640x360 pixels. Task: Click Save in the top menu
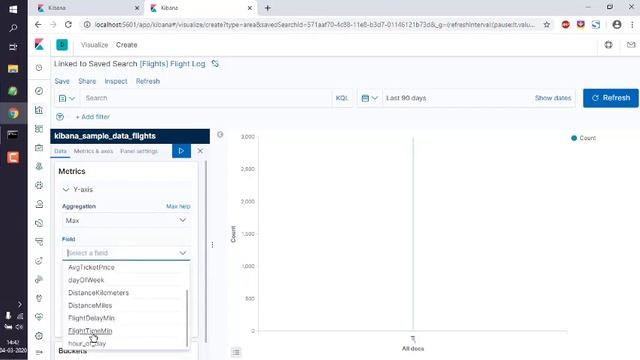tap(62, 81)
